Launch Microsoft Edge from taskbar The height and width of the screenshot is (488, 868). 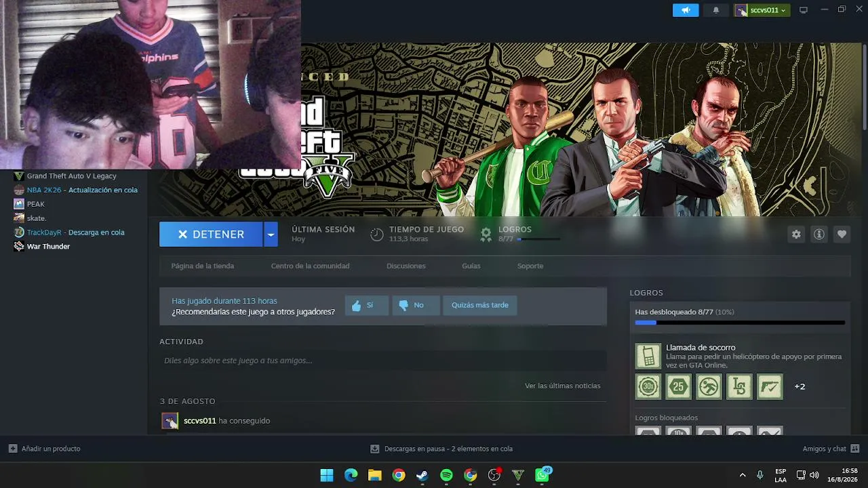351,475
